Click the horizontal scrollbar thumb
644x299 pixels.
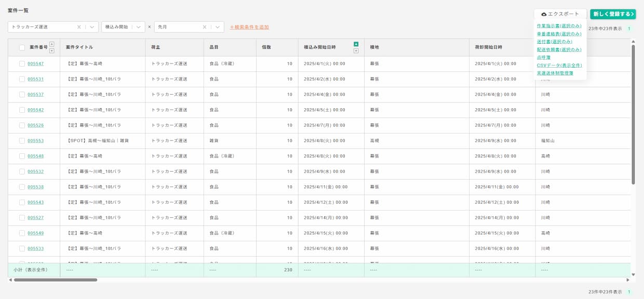(x=56, y=280)
